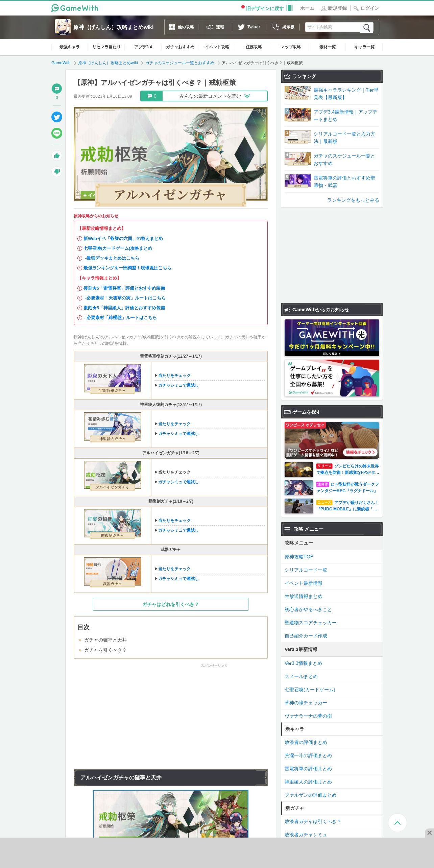
Task: Open ガチャおすすめ nav tab
Action: (180, 47)
